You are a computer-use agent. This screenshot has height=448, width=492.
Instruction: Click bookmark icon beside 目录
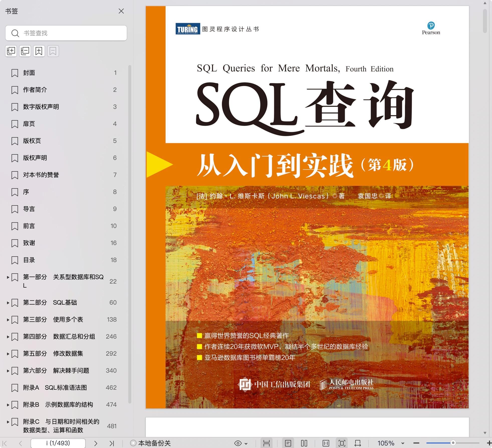pyautogui.click(x=15, y=260)
